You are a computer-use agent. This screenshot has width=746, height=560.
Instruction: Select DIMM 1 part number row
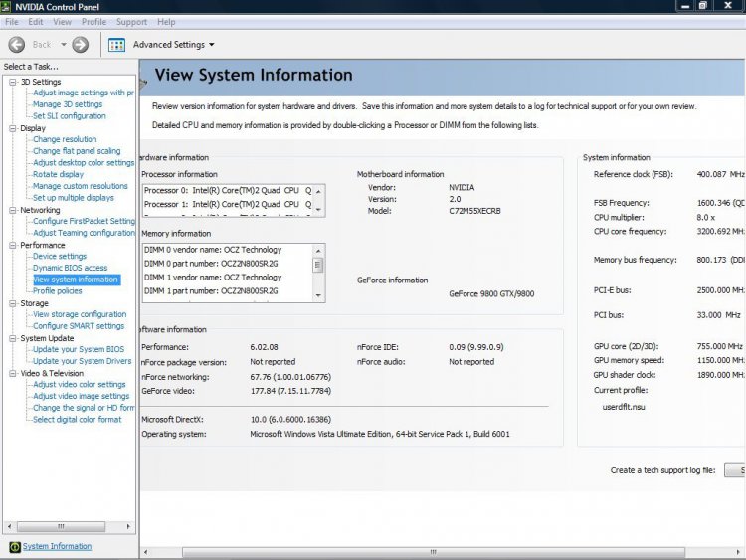tap(211, 290)
